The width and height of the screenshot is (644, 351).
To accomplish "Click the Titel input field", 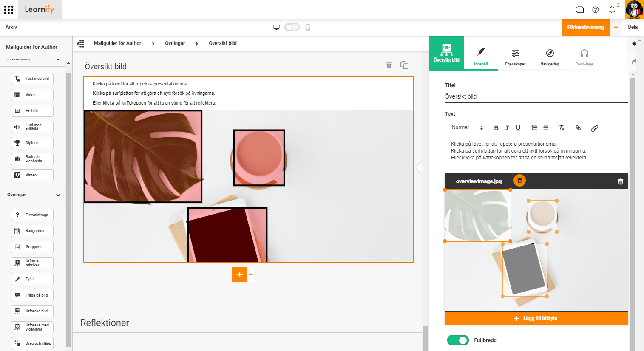I will coord(536,97).
